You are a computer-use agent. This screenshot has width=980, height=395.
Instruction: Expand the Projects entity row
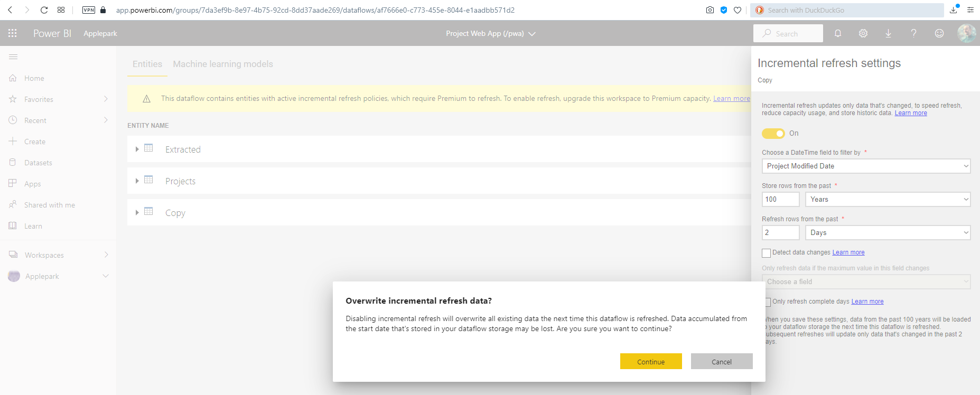[x=137, y=181]
